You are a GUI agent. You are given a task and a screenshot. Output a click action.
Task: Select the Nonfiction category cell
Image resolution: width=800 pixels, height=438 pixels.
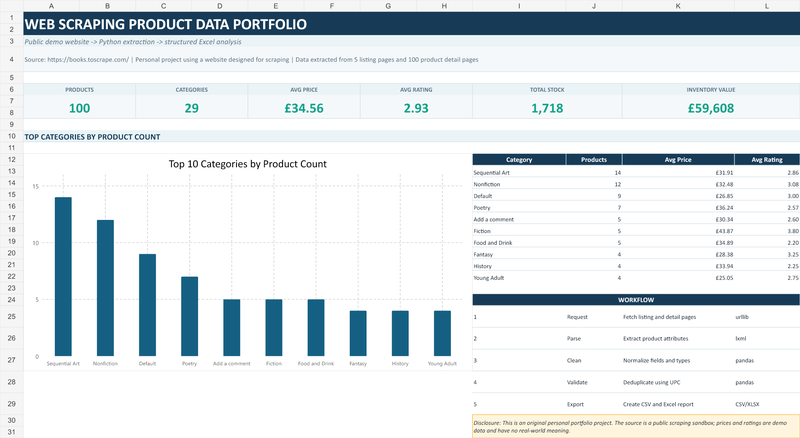[519, 184]
